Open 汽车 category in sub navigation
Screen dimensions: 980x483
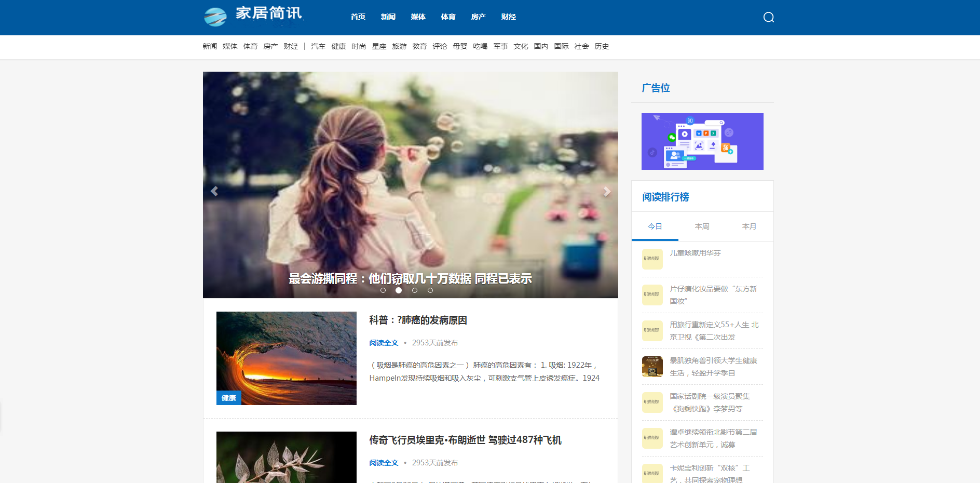click(318, 46)
